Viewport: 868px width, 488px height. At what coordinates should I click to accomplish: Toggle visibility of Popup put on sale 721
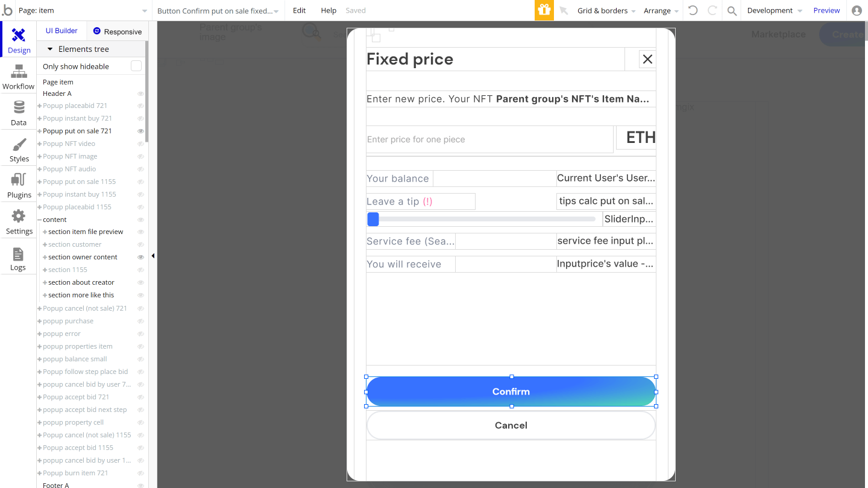[x=140, y=131]
